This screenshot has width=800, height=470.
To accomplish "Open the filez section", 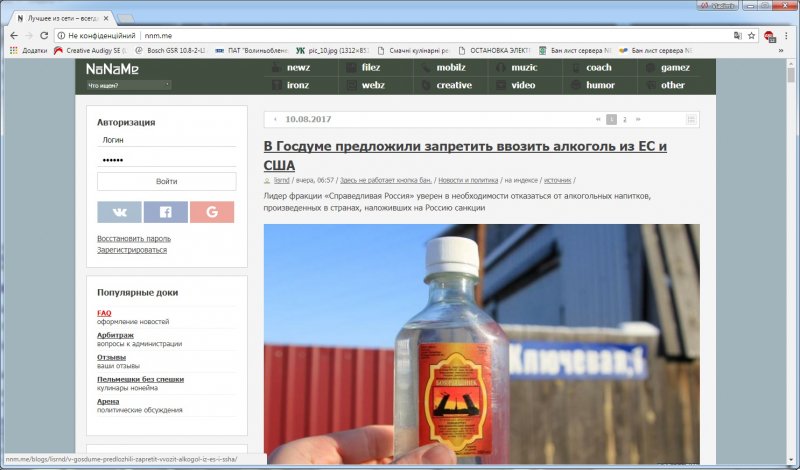I will tap(371, 67).
